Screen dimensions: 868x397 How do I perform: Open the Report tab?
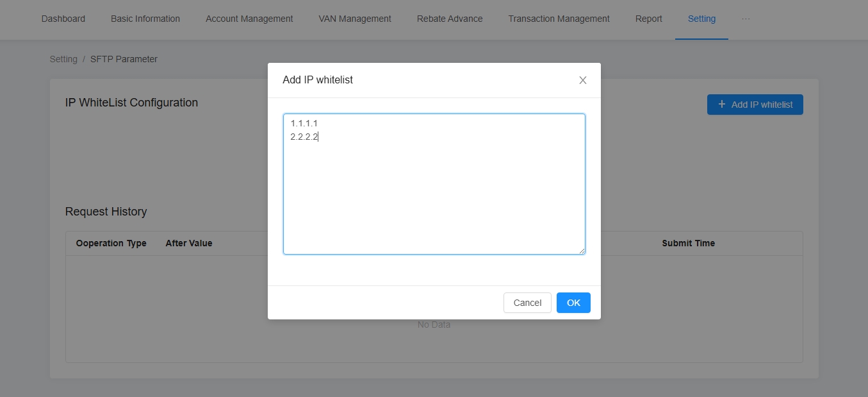click(x=648, y=19)
